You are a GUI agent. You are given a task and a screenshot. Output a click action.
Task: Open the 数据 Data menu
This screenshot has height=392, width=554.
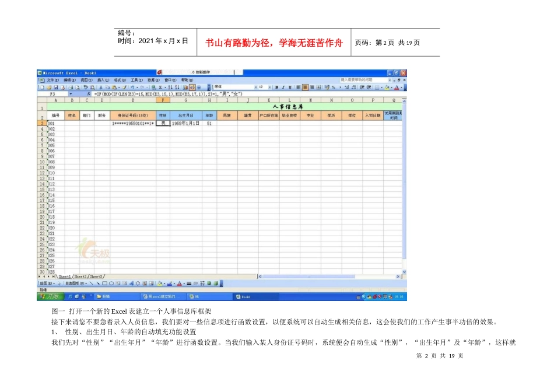point(153,80)
